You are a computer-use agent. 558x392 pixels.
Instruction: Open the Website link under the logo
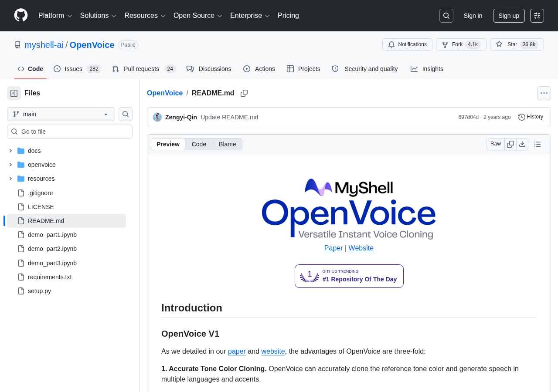361,248
